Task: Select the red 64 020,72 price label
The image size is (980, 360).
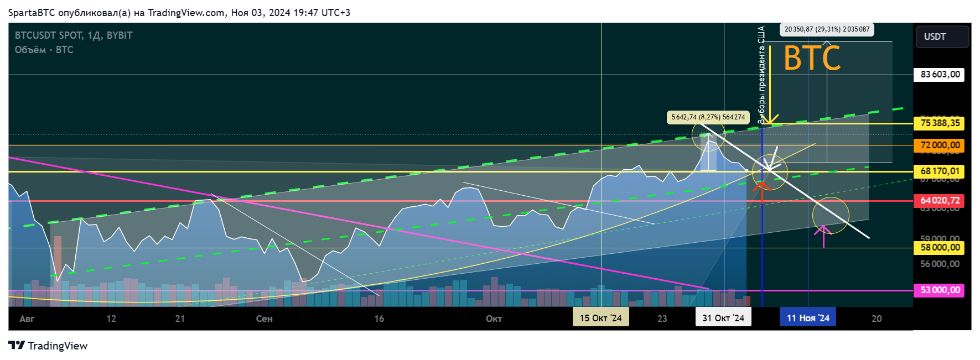Action: tap(939, 201)
